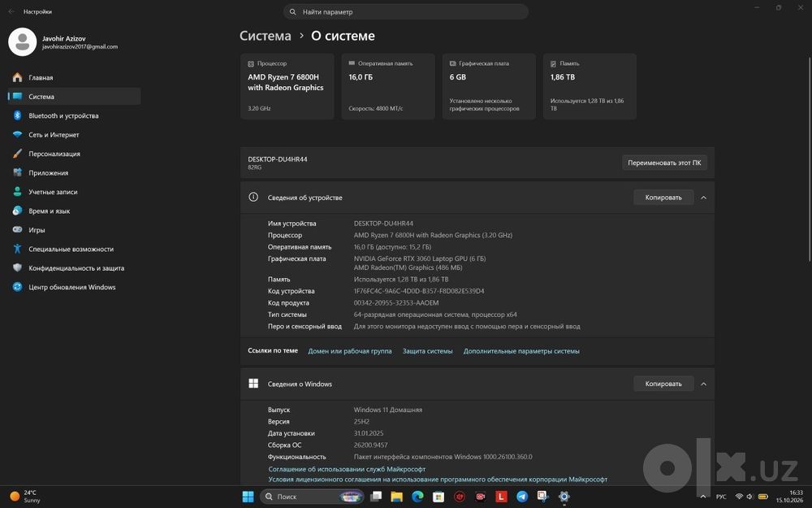This screenshot has width=812, height=508.
Task: Open Домен или рабочая группа link
Action: [349, 351]
